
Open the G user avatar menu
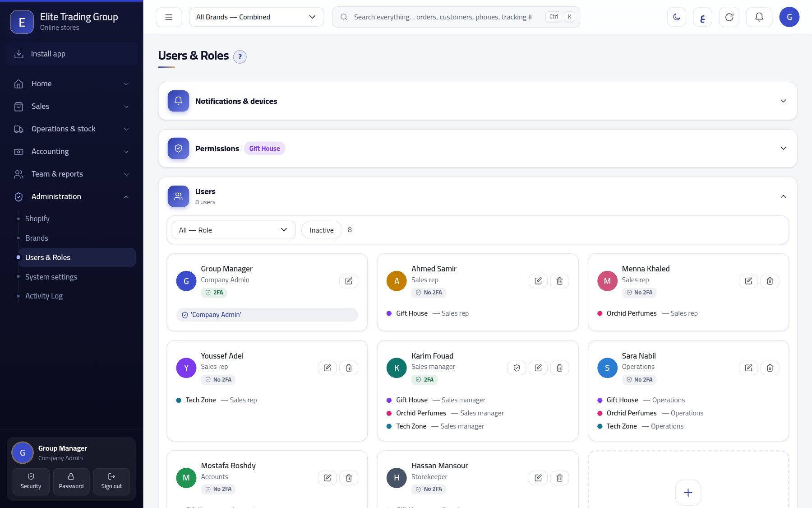789,17
